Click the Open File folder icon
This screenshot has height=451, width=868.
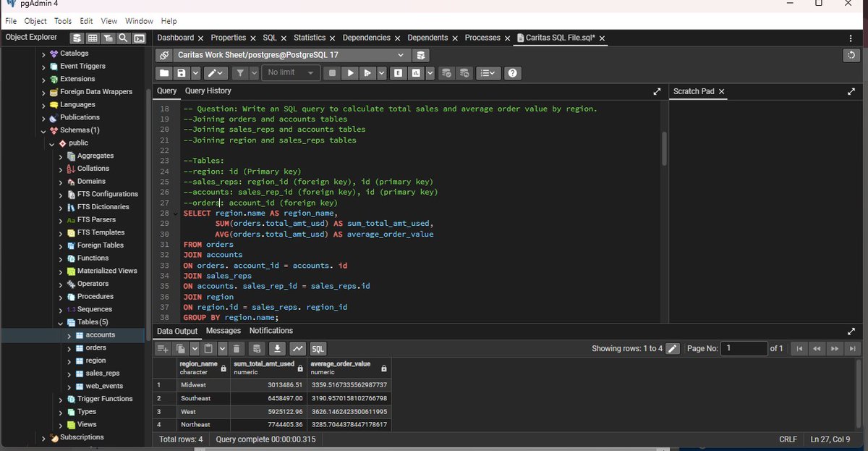click(x=164, y=73)
